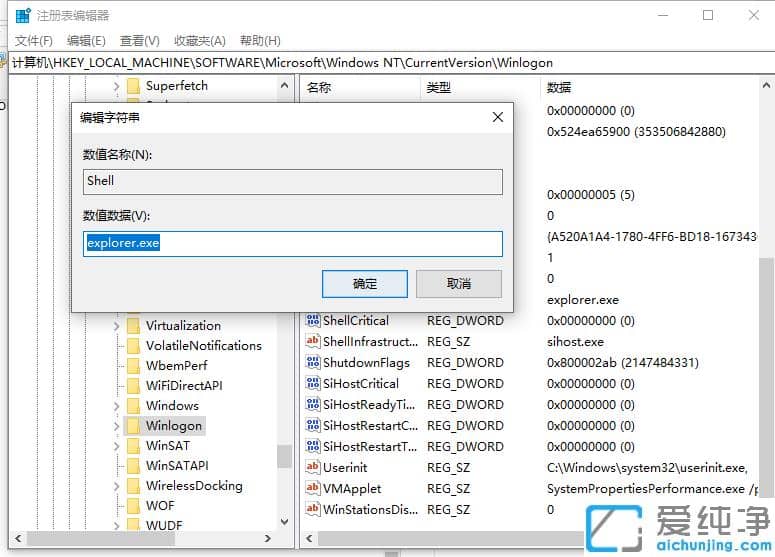Click the ShellInfrastructure string value icon
The width and height of the screenshot is (775, 557).
click(312, 341)
